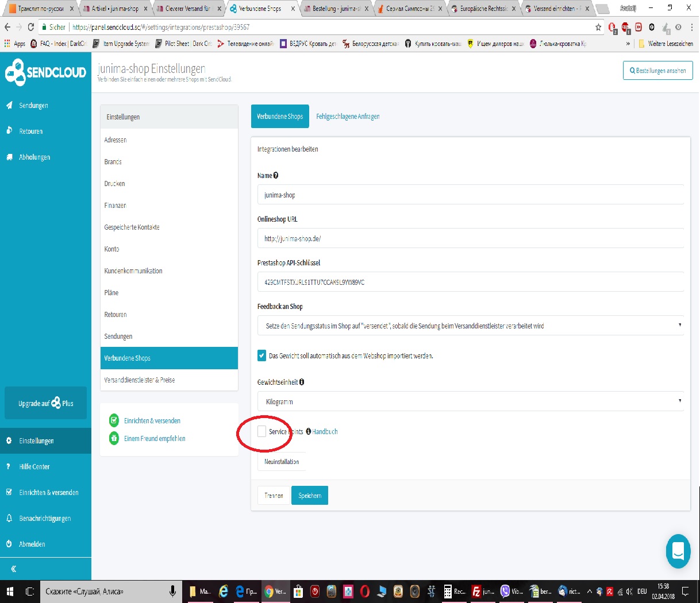This screenshot has height=603, width=700.
Task: Select Verbundene Shops in settings list
Action: pyautogui.click(x=169, y=358)
